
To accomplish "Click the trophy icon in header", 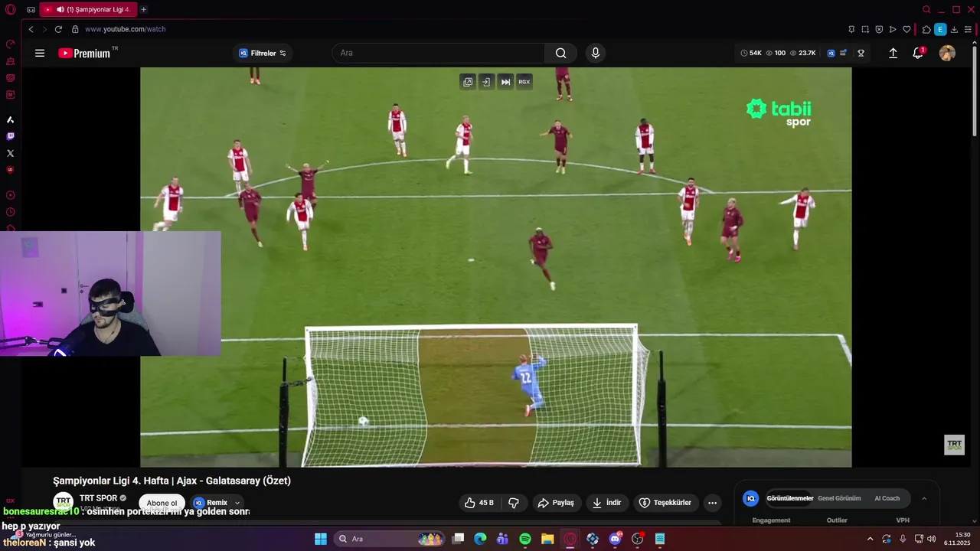I will pos(861,53).
